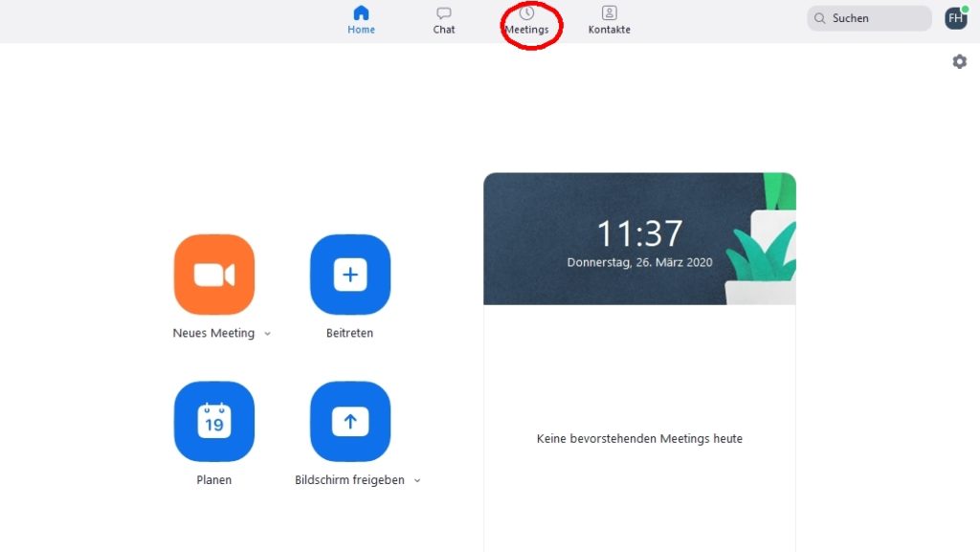Open the Home tab
Image resolution: width=980 pixels, height=552 pixels.
click(361, 20)
